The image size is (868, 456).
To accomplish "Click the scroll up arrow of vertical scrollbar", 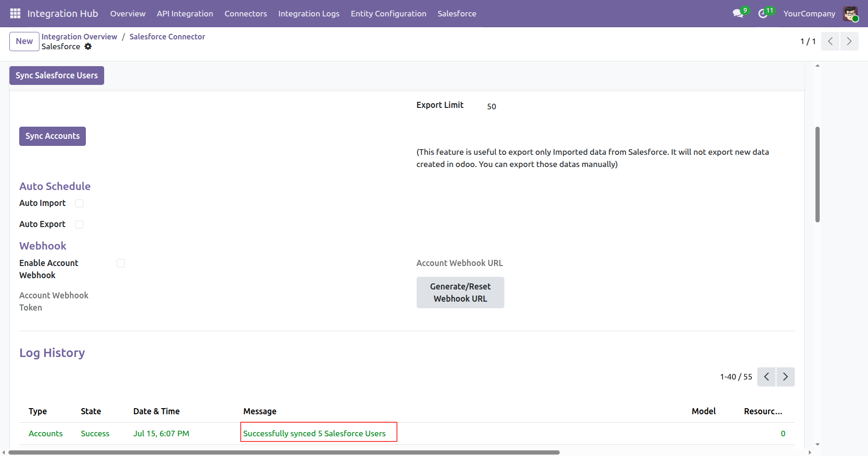I will click(x=817, y=66).
